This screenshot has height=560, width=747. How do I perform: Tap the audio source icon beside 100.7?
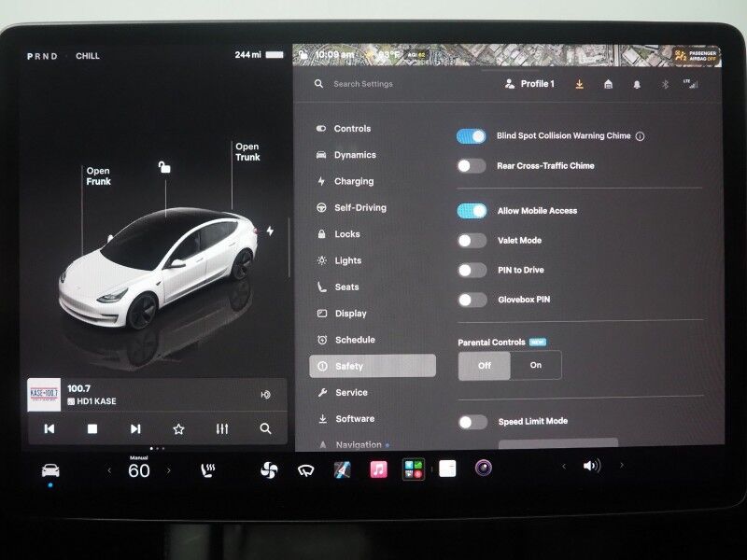coord(266,394)
